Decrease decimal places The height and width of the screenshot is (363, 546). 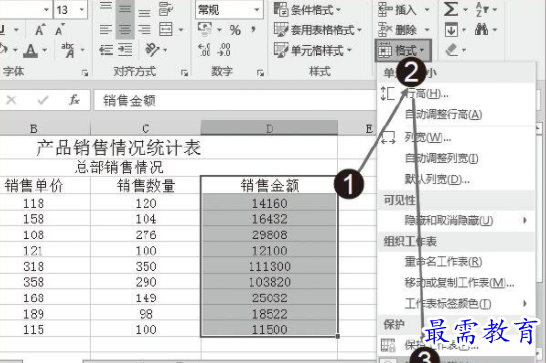point(224,50)
